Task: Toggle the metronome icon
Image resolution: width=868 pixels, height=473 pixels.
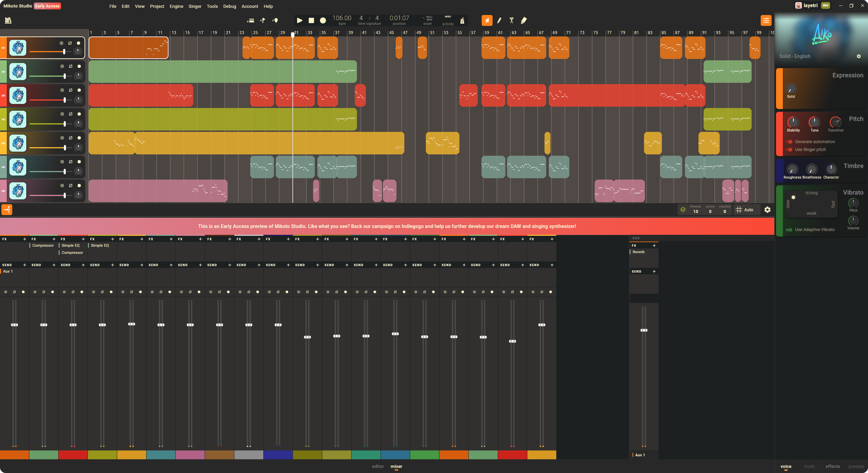Action: (x=462, y=20)
